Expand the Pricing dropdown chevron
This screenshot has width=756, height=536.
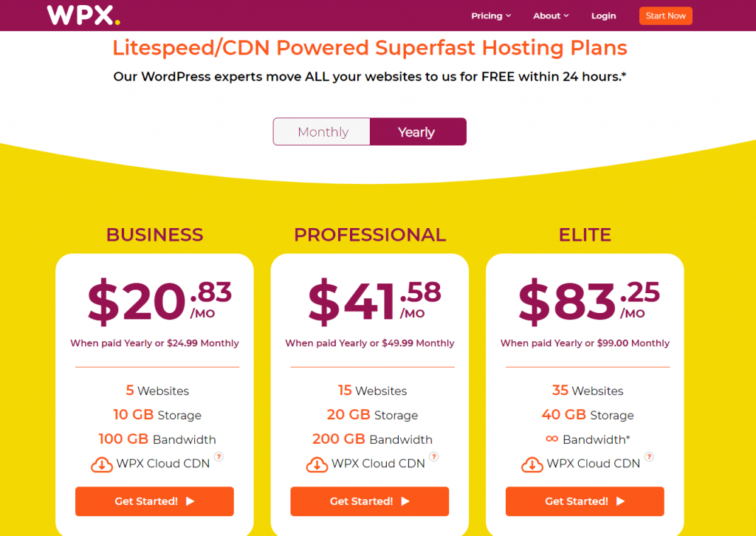[509, 15]
